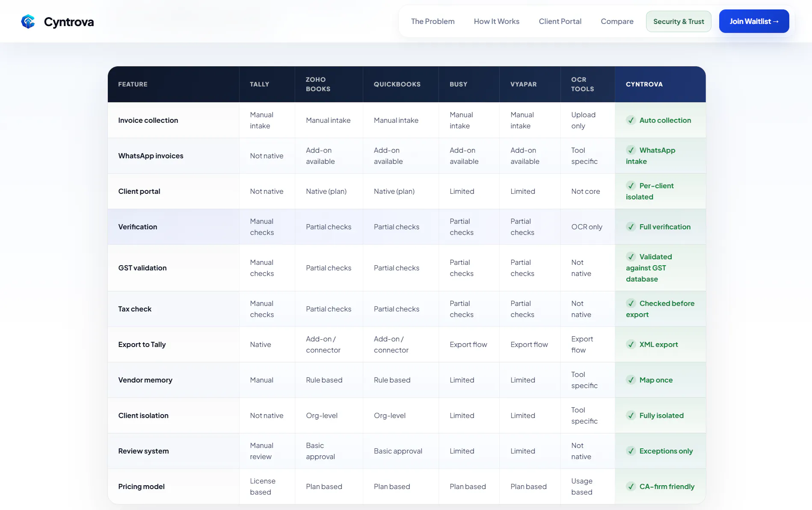This screenshot has height=510, width=812.
Task: Click Add-on / connector in the Zoho Books column
Action: pyautogui.click(x=323, y=344)
